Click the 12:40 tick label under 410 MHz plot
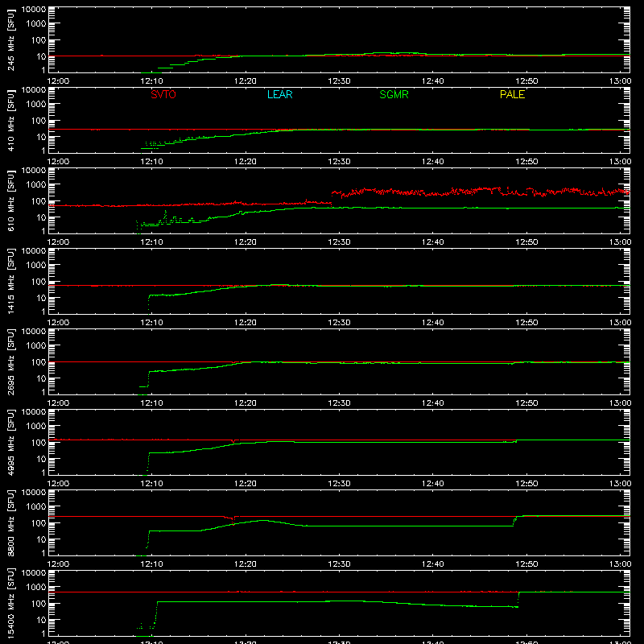 point(433,162)
